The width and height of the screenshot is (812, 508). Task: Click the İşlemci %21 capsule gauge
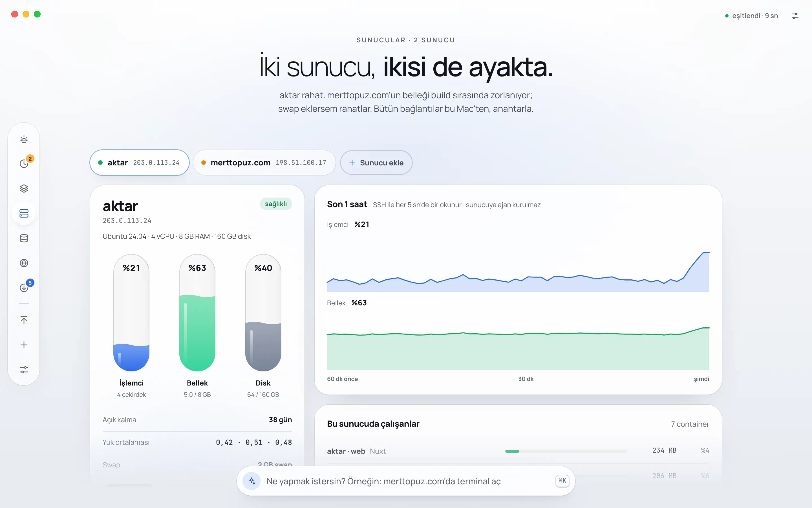pyautogui.click(x=131, y=312)
